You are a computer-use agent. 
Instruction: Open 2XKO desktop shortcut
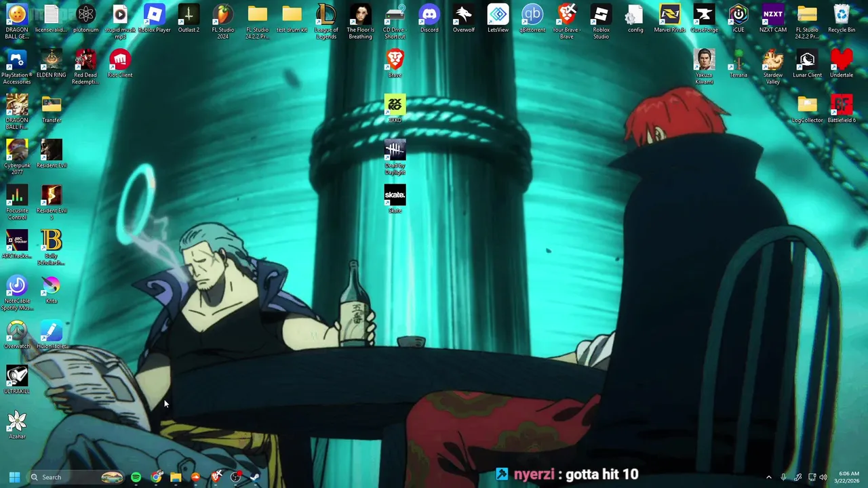coord(395,110)
